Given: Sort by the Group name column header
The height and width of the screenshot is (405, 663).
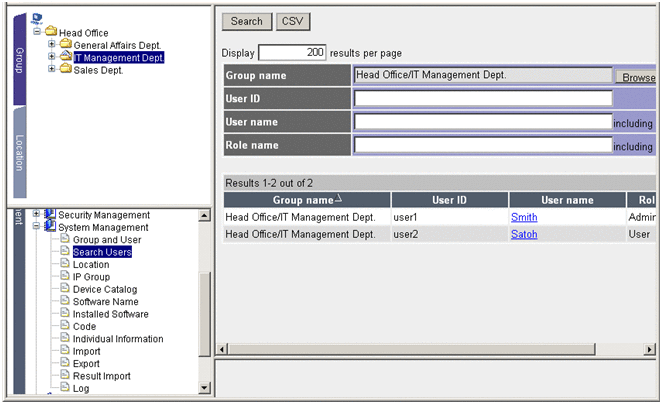Looking at the screenshot, I should click(306, 200).
